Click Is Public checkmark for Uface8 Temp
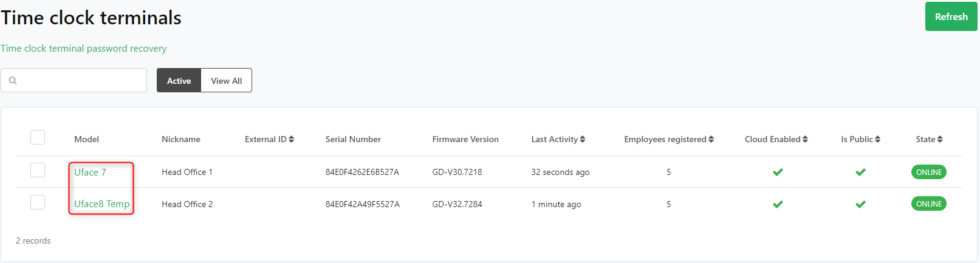Screen dimensions: 980x263 860,204
